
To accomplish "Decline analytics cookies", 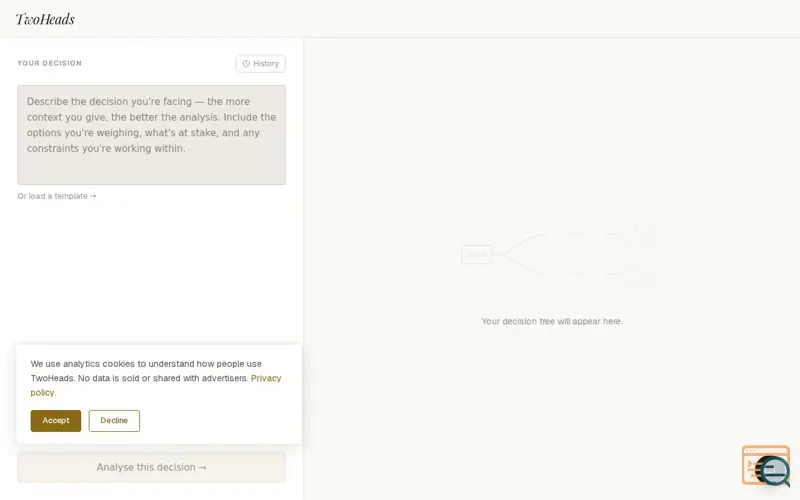I will 114,421.
